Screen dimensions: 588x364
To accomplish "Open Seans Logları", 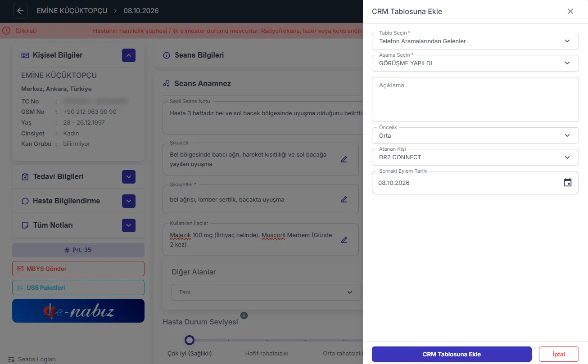I will pyautogui.click(x=32, y=360).
